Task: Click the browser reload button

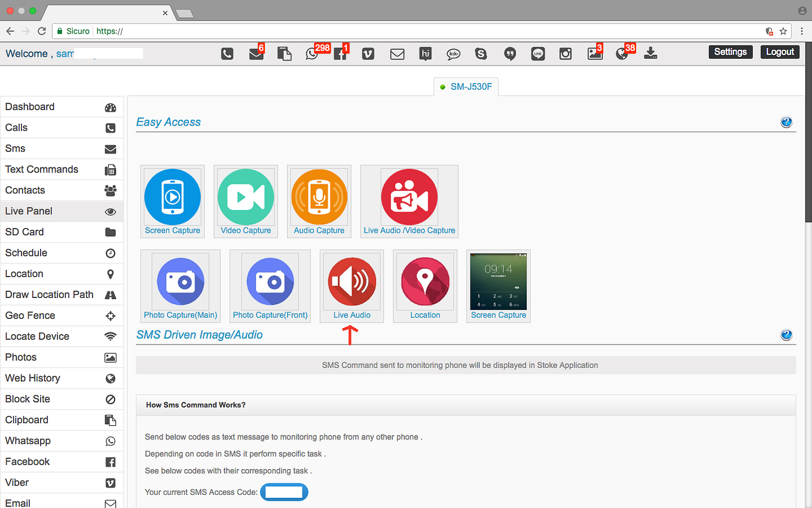Action: point(41,31)
